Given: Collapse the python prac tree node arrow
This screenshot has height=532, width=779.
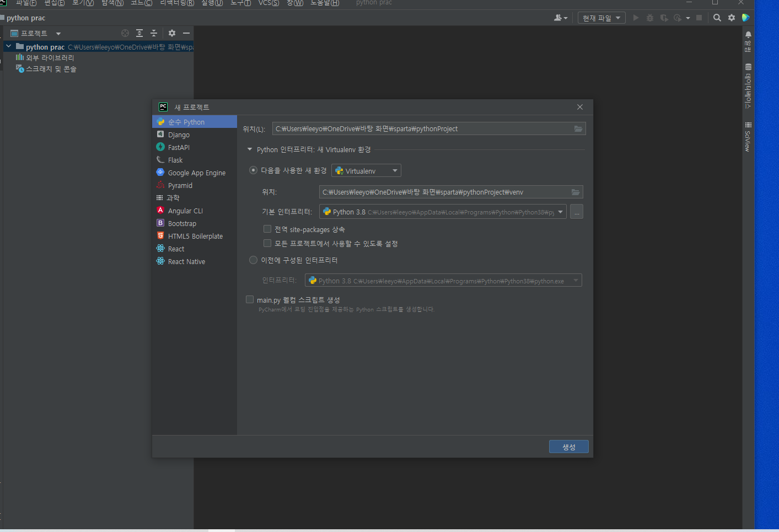Looking at the screenshot, I should click(x=9, y=46).
